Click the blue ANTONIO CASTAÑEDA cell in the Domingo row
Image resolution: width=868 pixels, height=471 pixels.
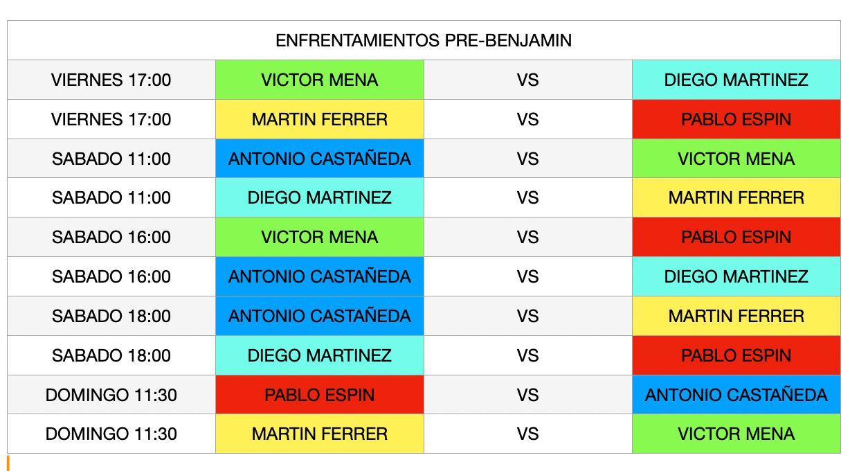click(736, 395)
